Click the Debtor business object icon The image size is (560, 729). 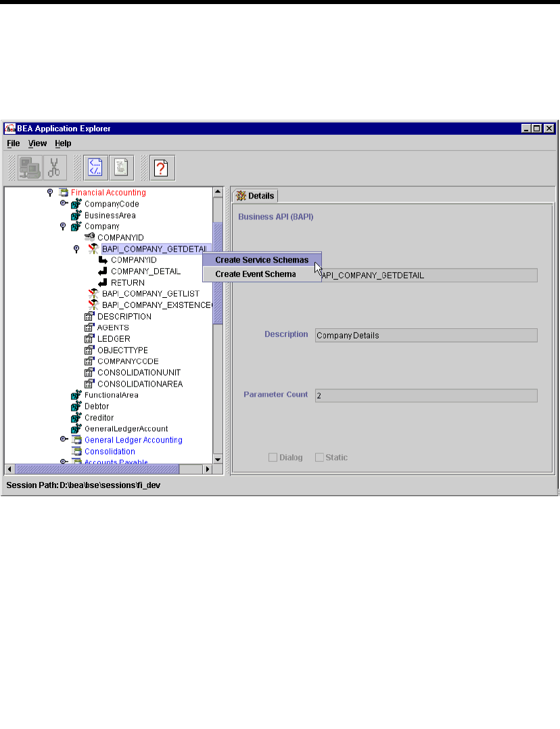(x=76, y=406)
